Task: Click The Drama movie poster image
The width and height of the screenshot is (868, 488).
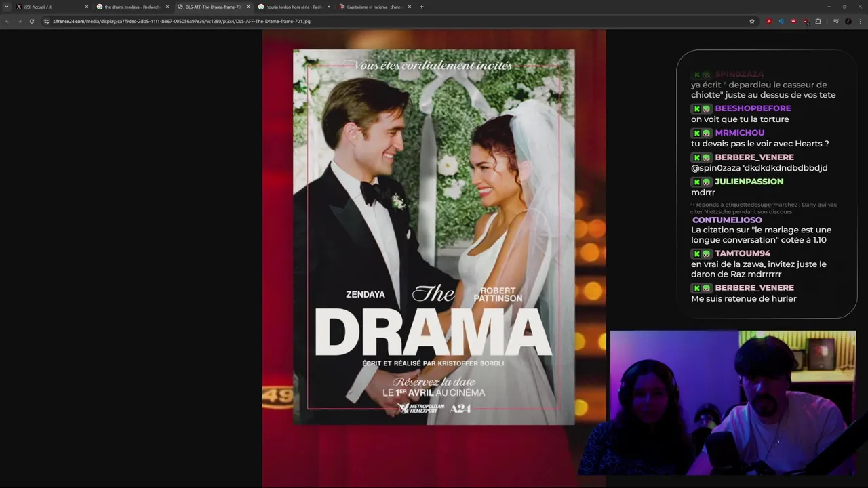Action: point(434,237)
